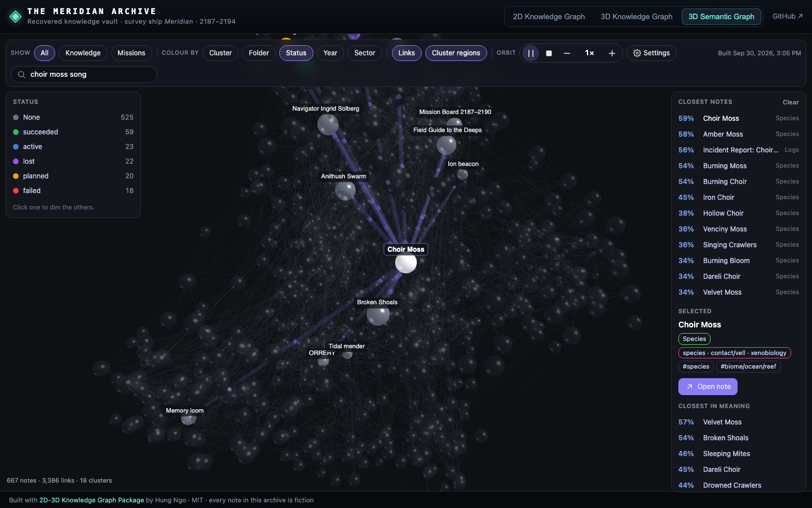Image resolution: width=812 pixels, height=508 pixels.
Task: Show All notes filter
Action: (x=45, y=53)
